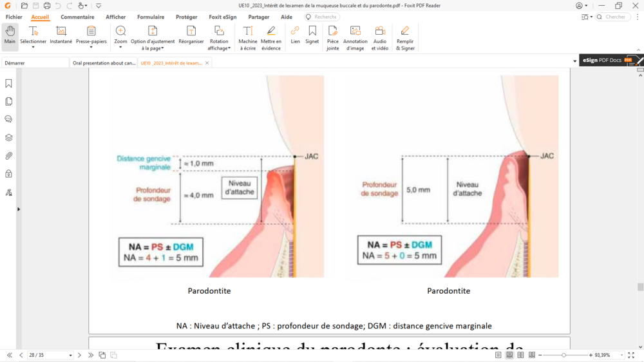Viewport: 644px width, 362px height.
Task: Go to the next page arrow
Action: coord(80,355)
